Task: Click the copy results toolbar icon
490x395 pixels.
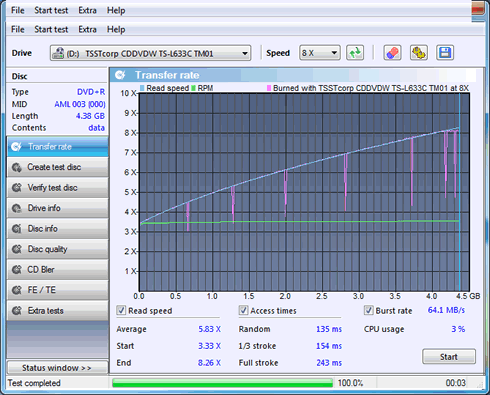Action: point(419,53)
